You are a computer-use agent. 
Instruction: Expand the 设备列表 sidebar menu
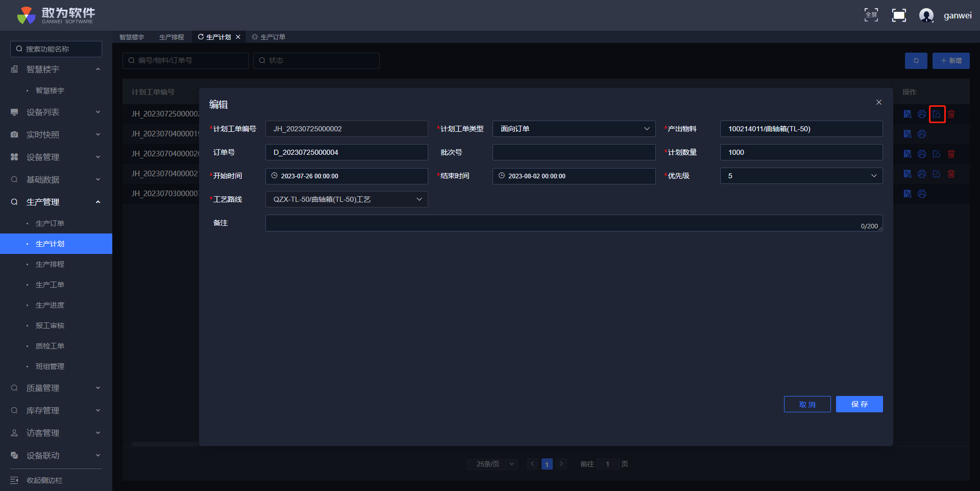pyautogui.click(x=56, y=112)
